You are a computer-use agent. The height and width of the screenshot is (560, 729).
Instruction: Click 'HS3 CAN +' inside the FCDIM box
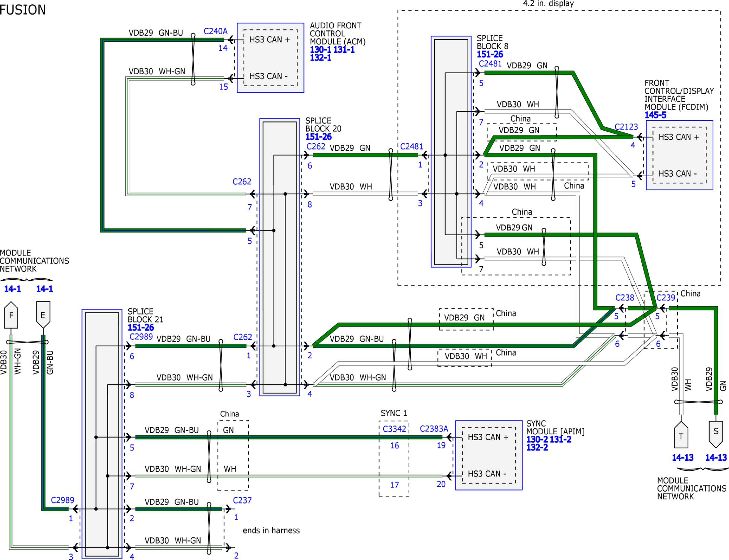pyautogui.click(x=679, y=137)
